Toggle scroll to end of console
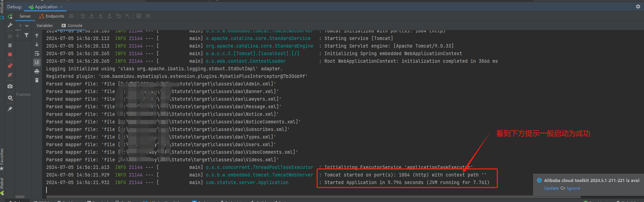The image size is (644, 202). tap(37, 62)
